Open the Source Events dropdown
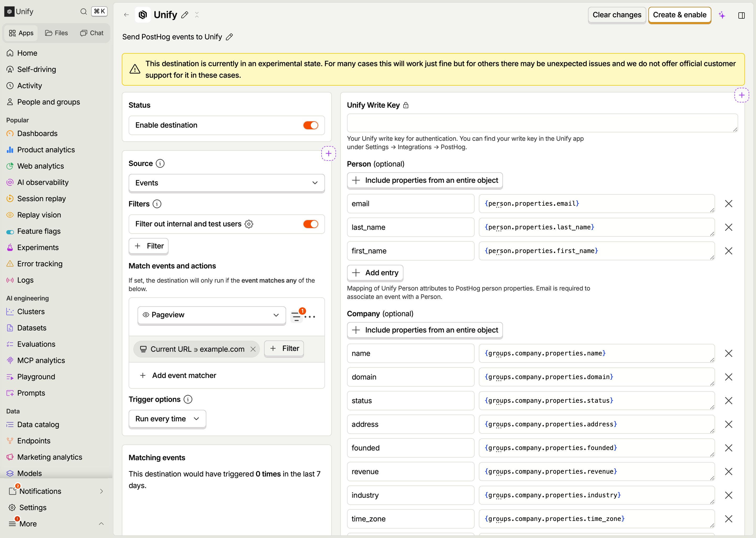756x538 pixels. pos(226,183)
